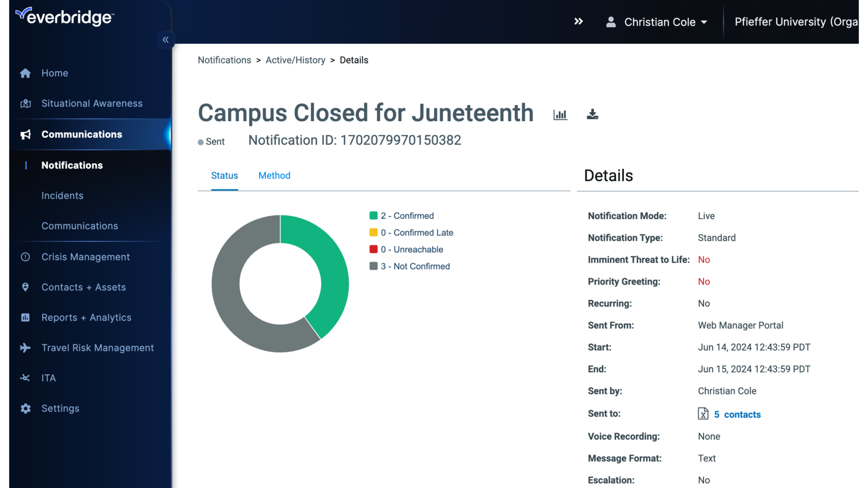Collapse the sidebar with double chevron
This screenshot has height=488, width=868.
(x=165, y=40)
